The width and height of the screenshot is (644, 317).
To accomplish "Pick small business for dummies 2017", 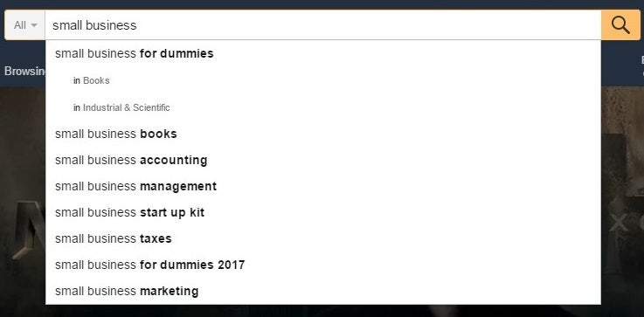I will 323,265.
